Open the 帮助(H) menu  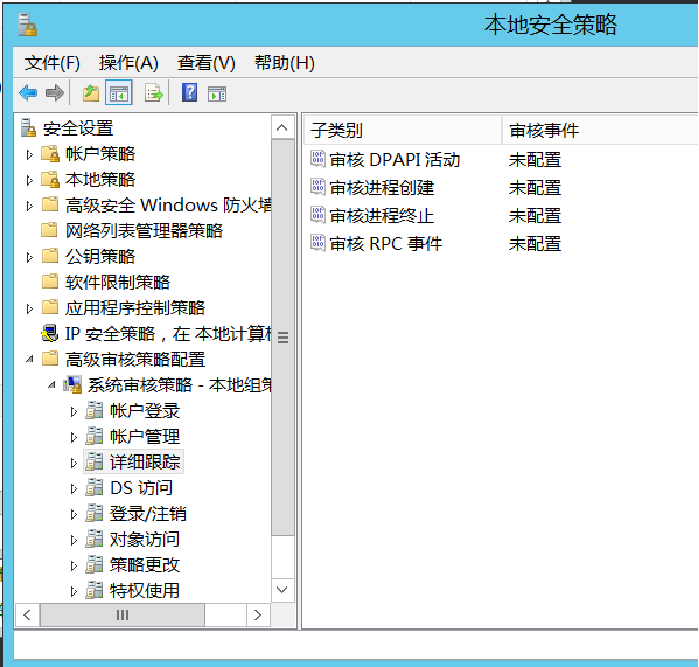284,63
